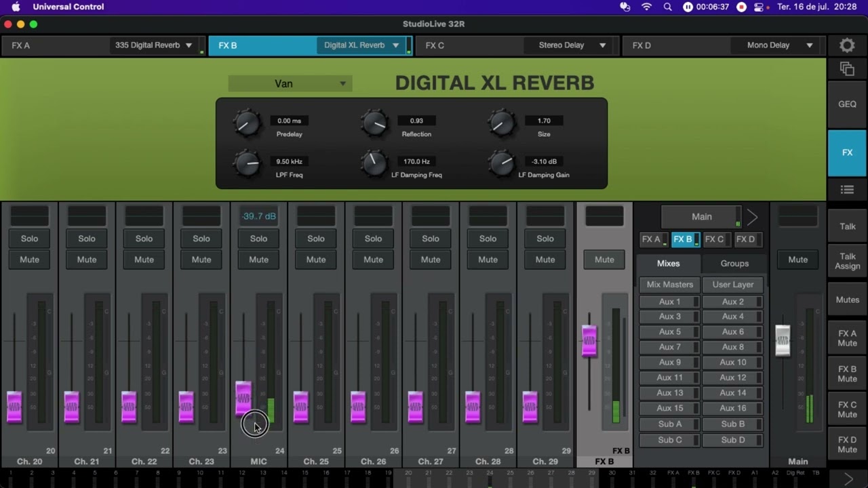Toggle FX B Mute
Screen dimensions: 868x488
click(x=847, y=374)
